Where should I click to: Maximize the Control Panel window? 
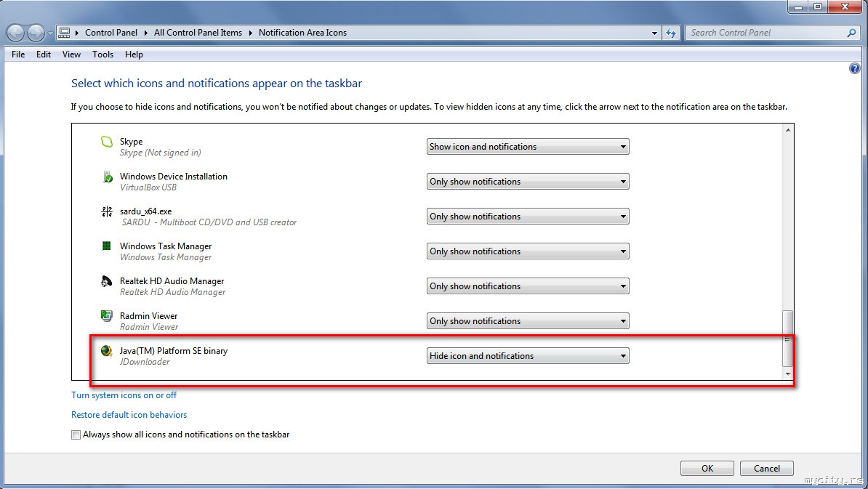[818, 7]
